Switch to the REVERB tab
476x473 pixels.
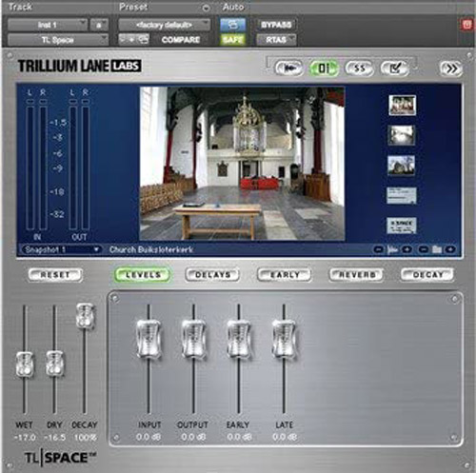357,275
